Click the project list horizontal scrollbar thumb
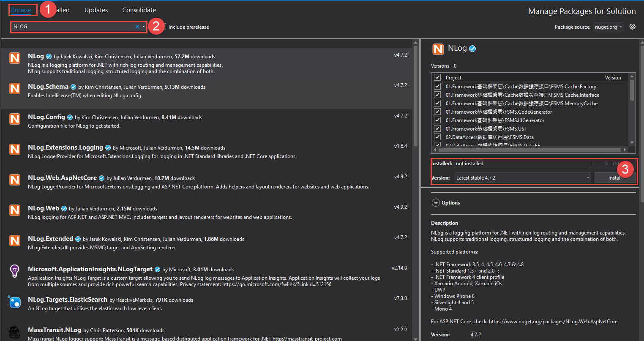 (x=530, y=150)
